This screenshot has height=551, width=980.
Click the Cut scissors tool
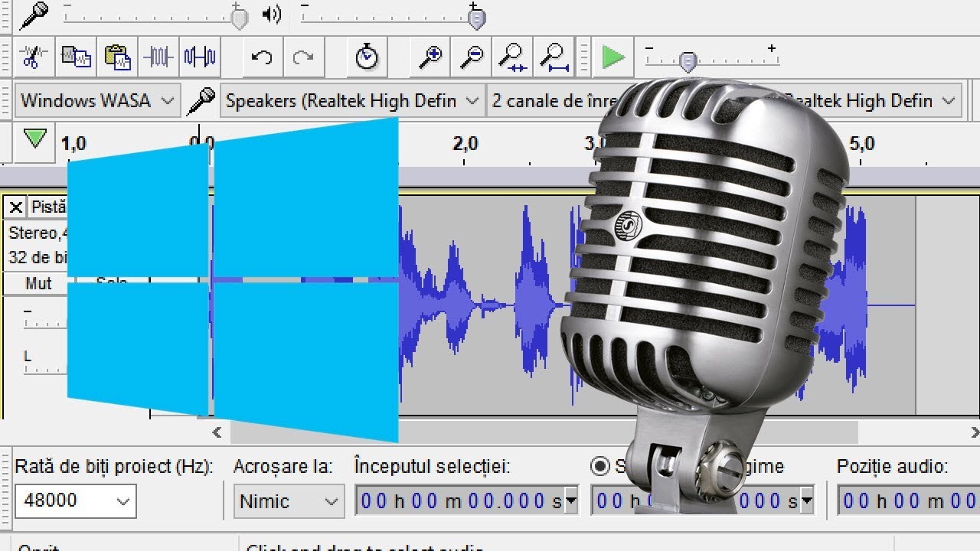click(32, 57)
